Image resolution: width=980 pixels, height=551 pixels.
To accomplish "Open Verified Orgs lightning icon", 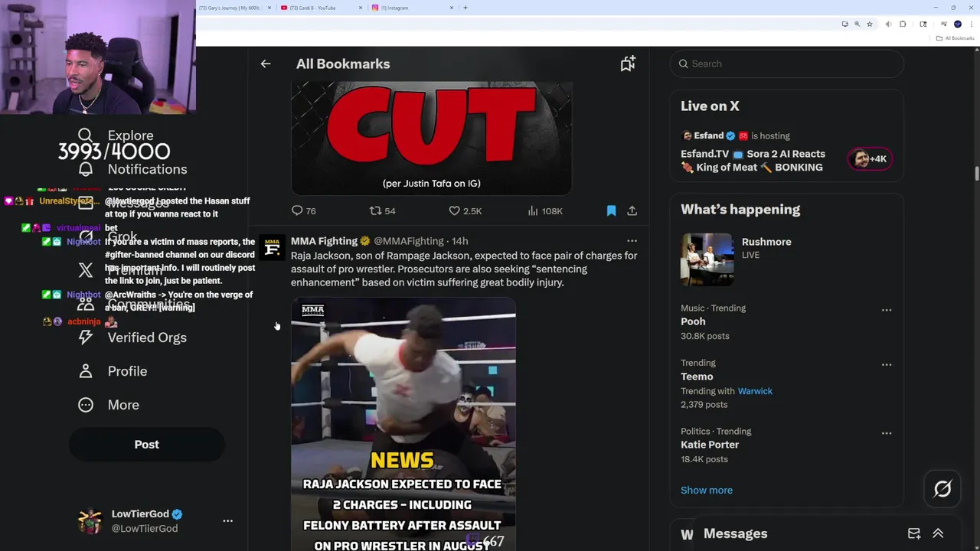I will tap(85, 337).
